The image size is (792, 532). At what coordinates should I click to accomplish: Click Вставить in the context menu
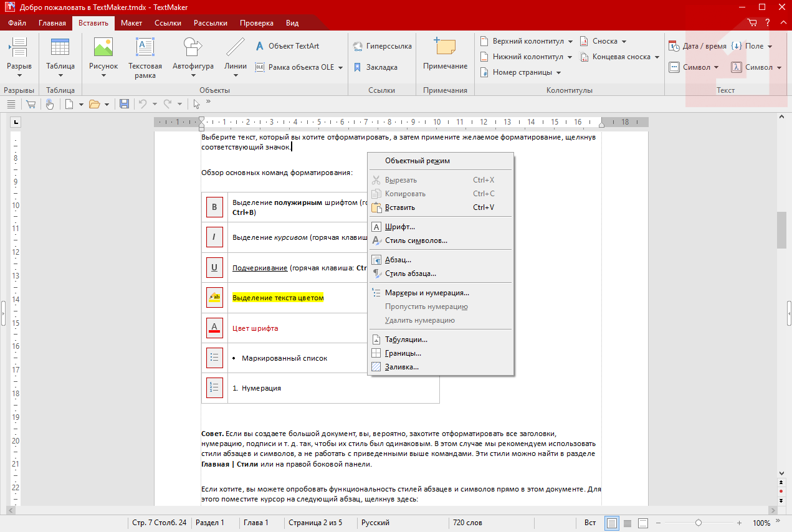399,207
